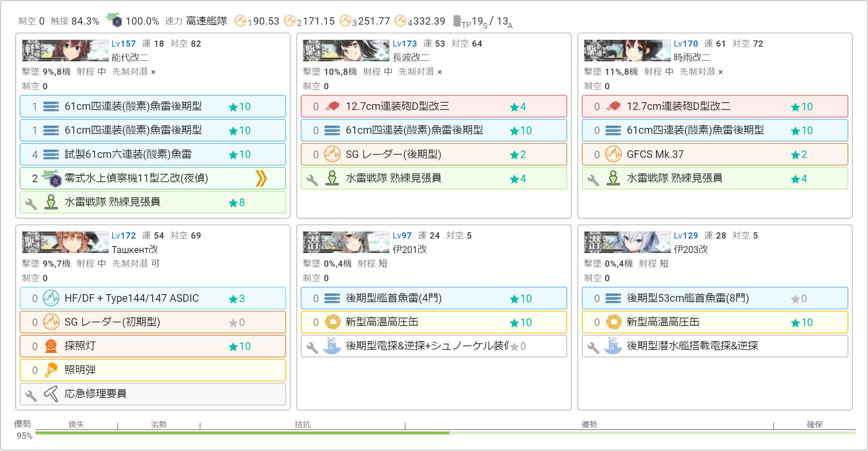Click lookout icon in 時雨改二's 水雷戦隊 熟練見張員 row

point(613,178)
